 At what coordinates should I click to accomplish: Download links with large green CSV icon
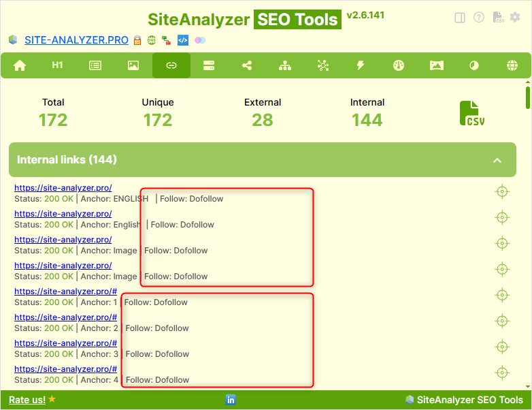(x=472, y=113)
